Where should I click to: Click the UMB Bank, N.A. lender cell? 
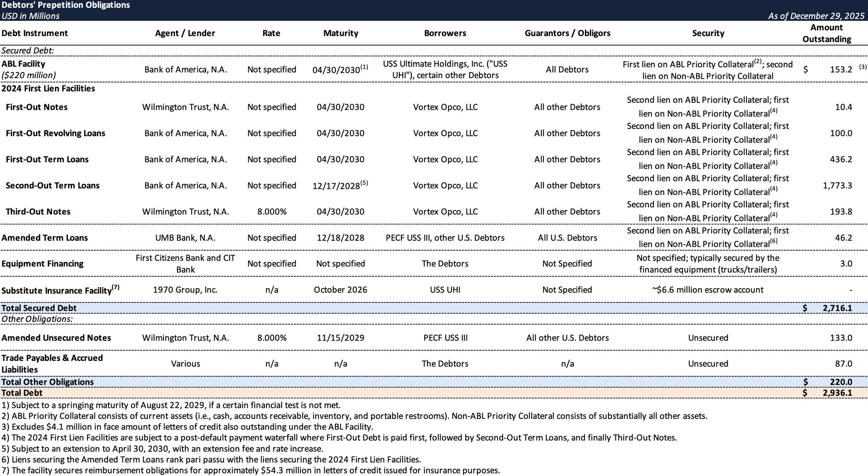tap(185, 238)
